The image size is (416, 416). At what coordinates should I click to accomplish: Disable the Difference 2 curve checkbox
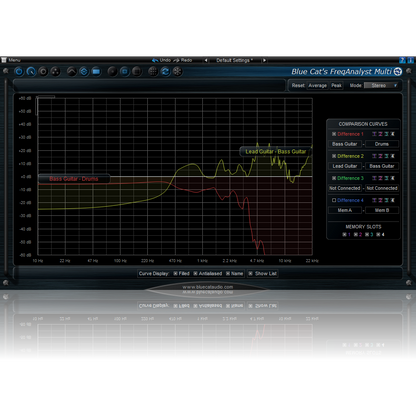click(334, 156)
